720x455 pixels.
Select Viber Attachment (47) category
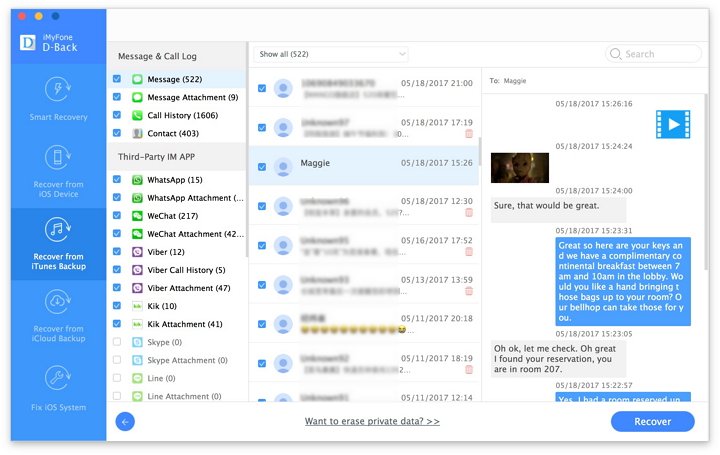178,288
